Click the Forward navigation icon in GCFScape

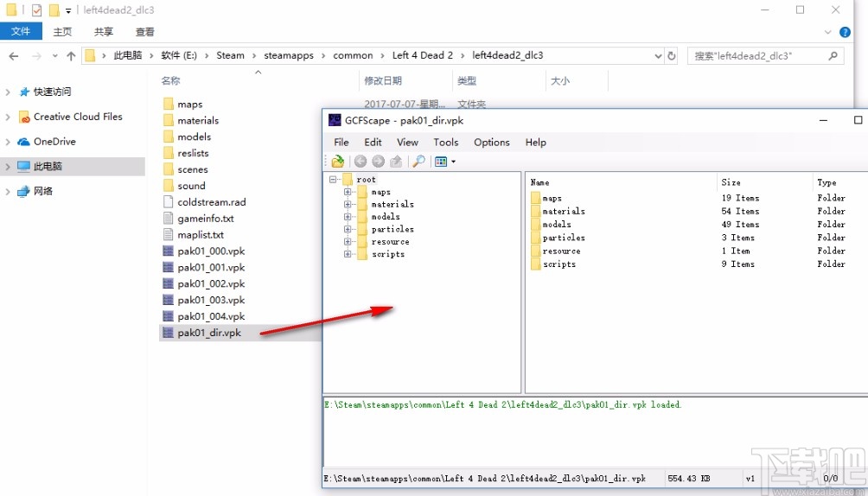pos(378,161)
